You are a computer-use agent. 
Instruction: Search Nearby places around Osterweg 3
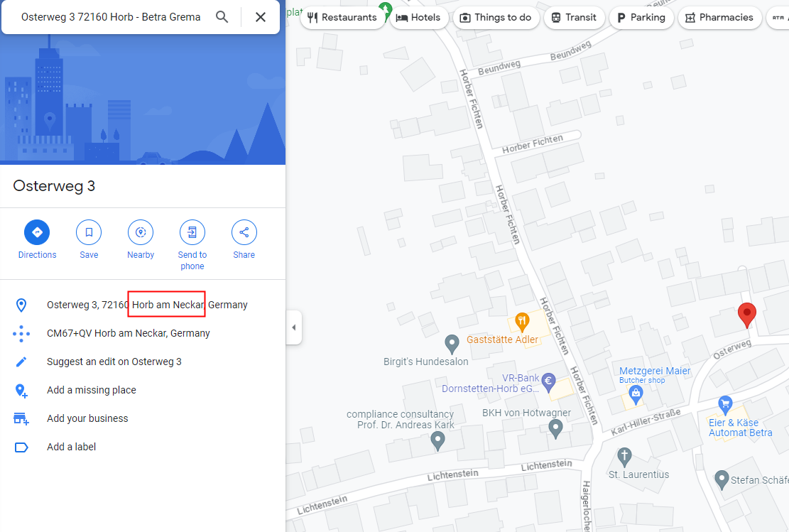(141, 232)
